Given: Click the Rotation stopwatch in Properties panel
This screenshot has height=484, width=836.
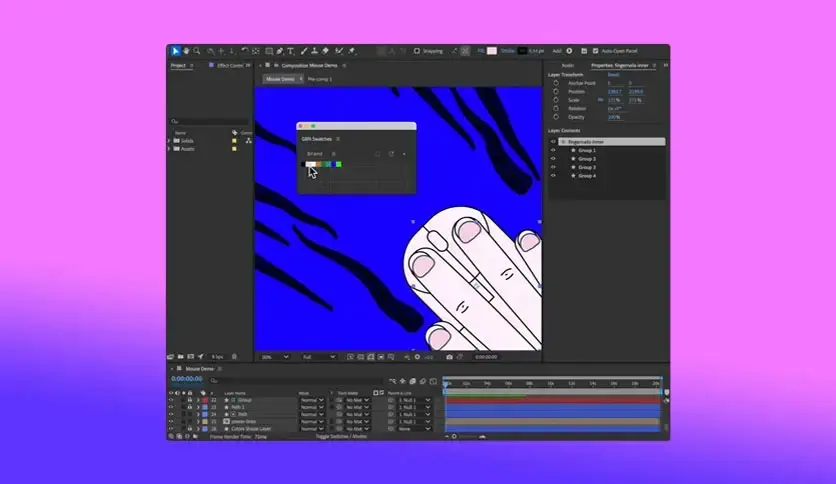Looking at the screenshot, I should [556, 108].
